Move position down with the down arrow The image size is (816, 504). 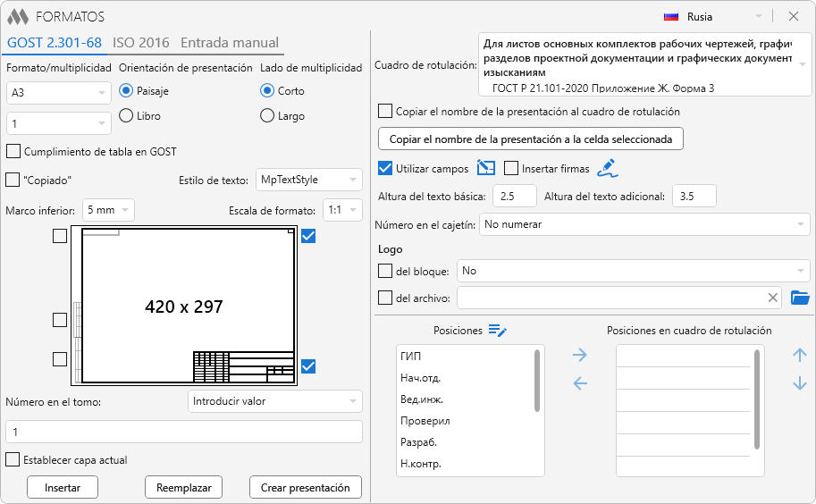799,384
